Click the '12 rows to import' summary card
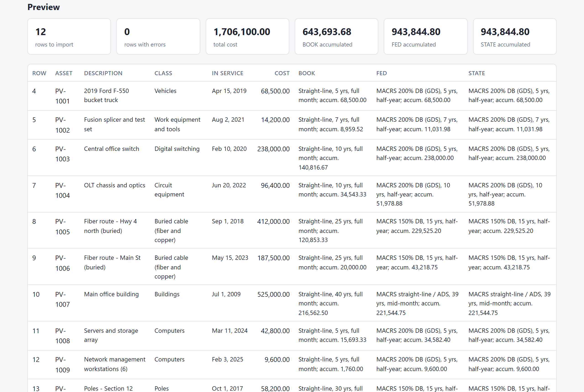Viewport: 584px width, 392px height. click(69, 36)
